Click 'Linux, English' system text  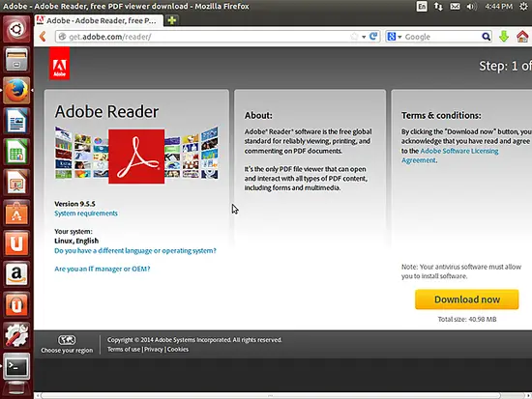pos(76,241)
